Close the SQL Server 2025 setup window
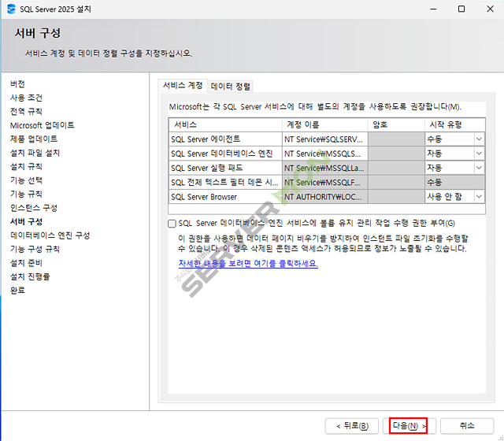The width and height of the screenshot is (504, 441). 490,9
